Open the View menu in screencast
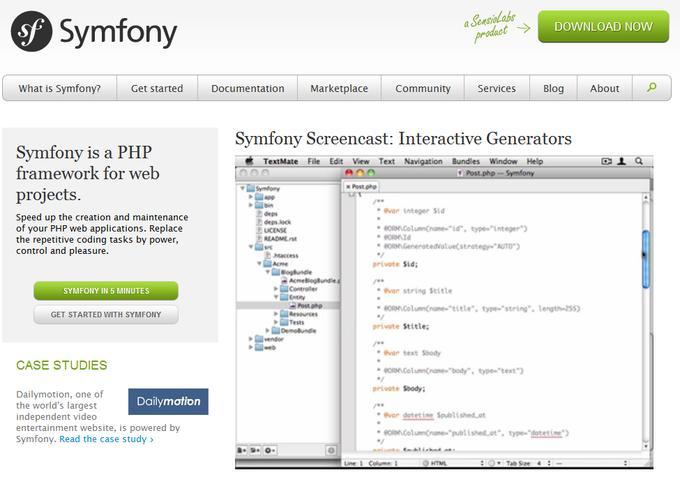680x477 pixels. [361, 161]
